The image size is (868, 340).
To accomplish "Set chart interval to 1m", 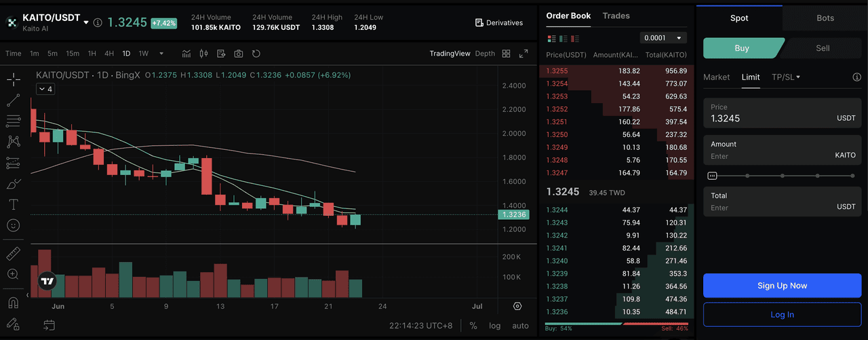I will coord(35,54).
